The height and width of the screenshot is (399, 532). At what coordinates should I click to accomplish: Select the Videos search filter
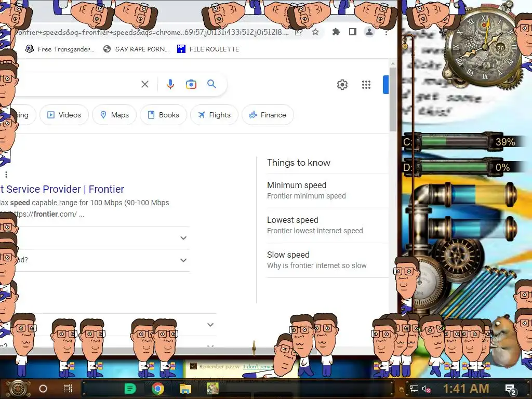pos(64,115)
